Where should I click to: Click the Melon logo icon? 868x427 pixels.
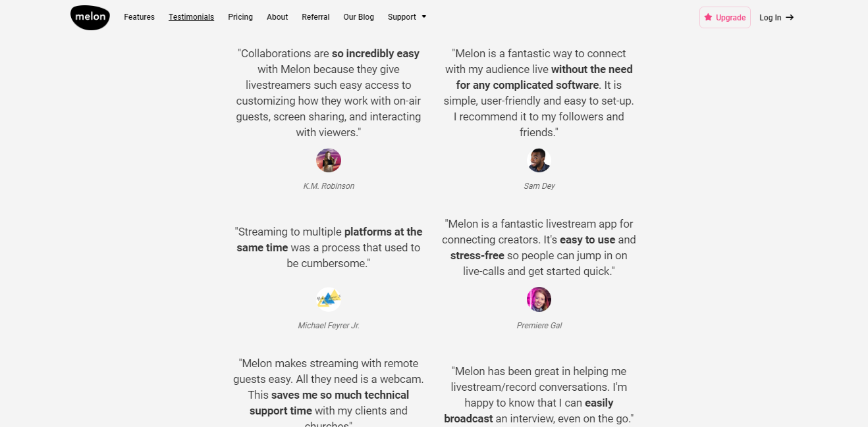90,17
